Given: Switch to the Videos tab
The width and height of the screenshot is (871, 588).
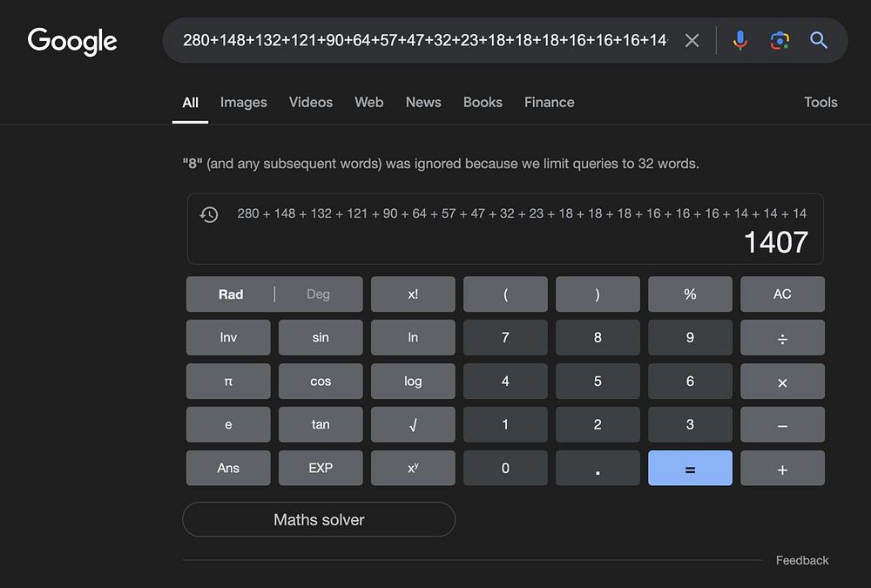Looking at the screenshot, I should (311, 102).
